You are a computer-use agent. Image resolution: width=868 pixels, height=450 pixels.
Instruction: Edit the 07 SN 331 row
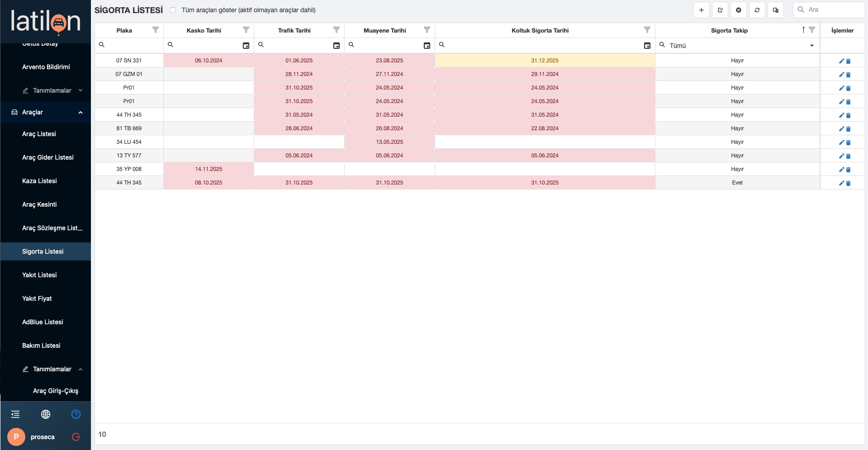[x=841, y=61]
